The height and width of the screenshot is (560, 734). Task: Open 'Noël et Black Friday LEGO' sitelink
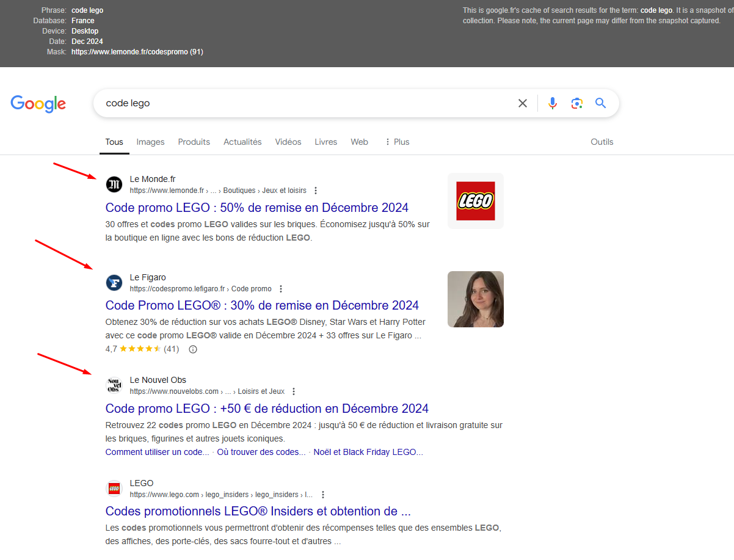(368, 452)
